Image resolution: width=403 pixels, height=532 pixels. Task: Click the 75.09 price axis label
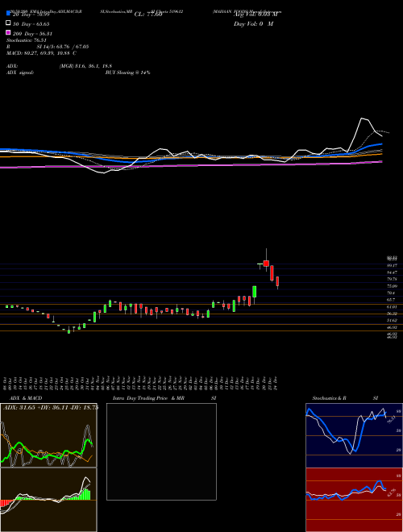click(x=392, y=286)
